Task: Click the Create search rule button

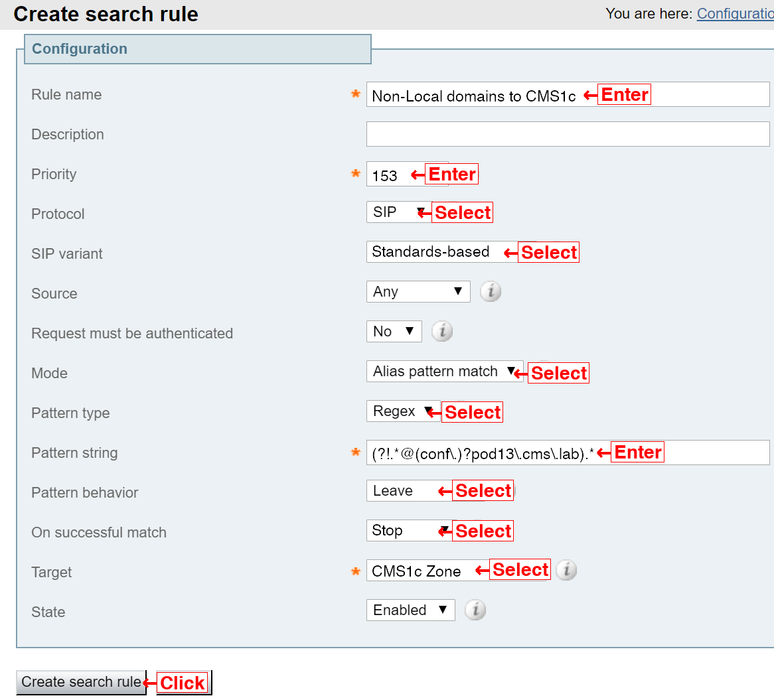Action: click(x=82, y=682)
